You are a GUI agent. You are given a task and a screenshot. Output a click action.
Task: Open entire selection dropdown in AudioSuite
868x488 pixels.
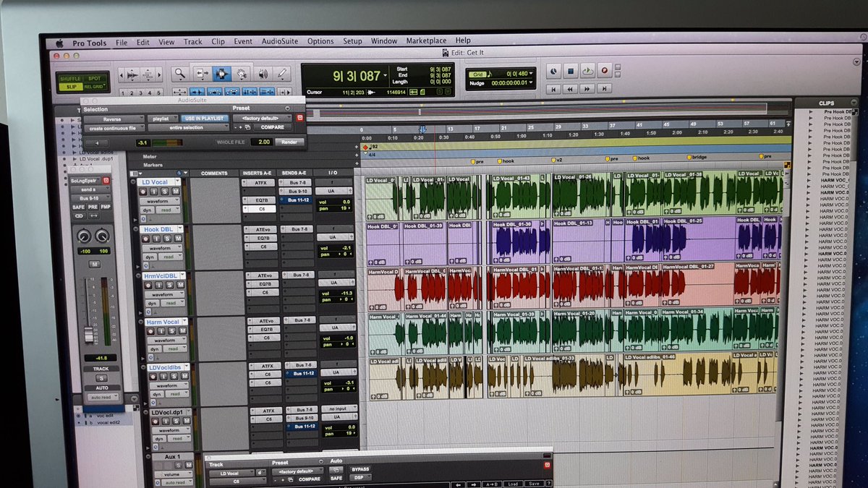[188, 127]
